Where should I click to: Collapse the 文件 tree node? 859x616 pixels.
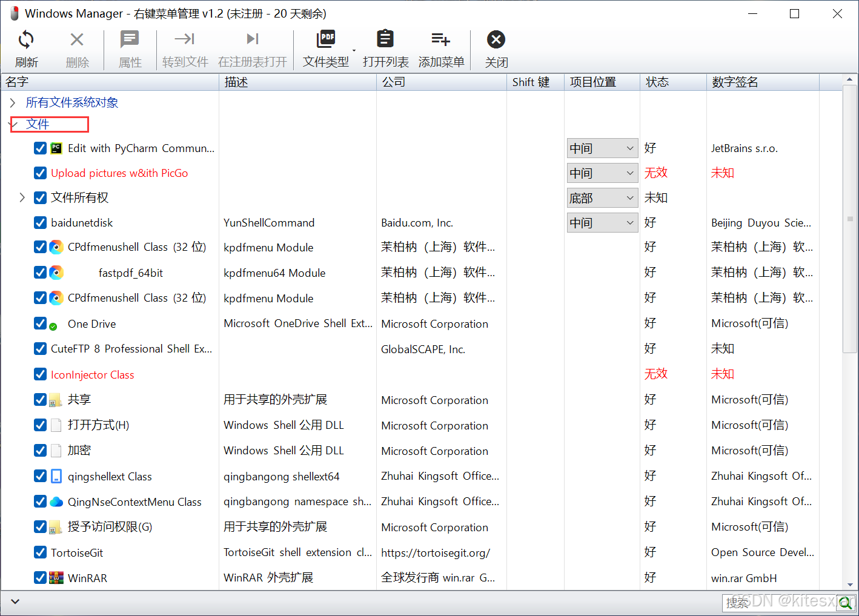pyautogui.click(x=14, y=124)
